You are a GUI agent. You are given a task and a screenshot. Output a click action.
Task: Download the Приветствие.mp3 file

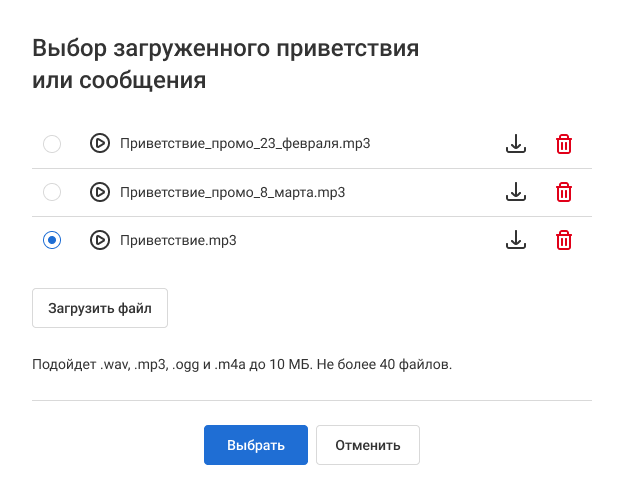[515, 240]
